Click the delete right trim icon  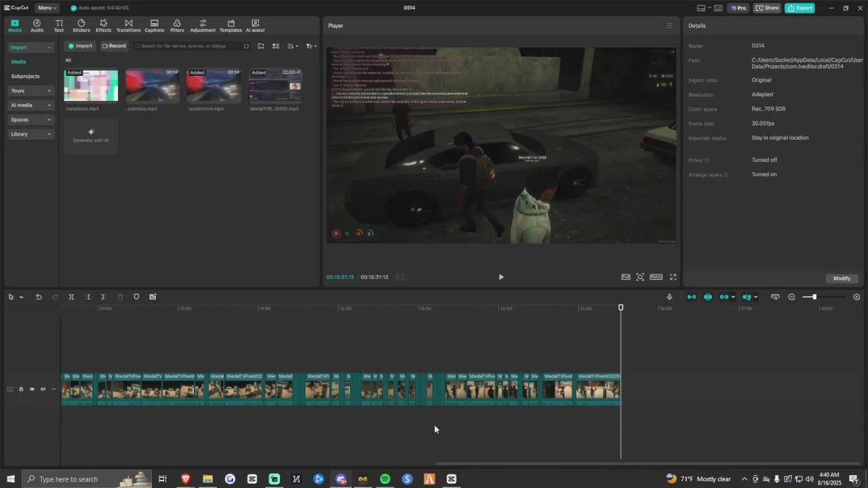pyautogui.click(x=103, y=297)
